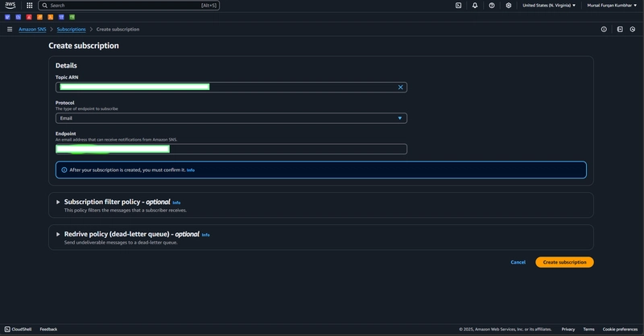Click the Create subscription page heading
Screen dimensions: 644x336
[x=84, y=46]
